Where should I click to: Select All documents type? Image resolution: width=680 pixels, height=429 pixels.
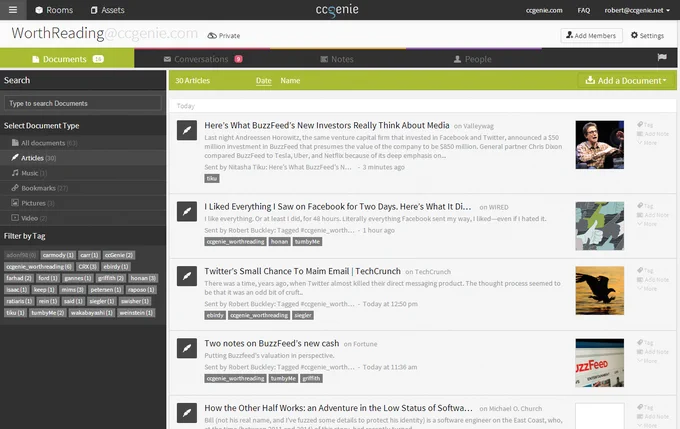click(x=82, y=143)
